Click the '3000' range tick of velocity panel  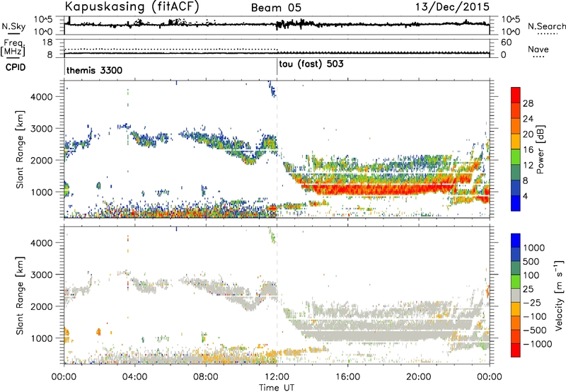[x=42, y=275]
